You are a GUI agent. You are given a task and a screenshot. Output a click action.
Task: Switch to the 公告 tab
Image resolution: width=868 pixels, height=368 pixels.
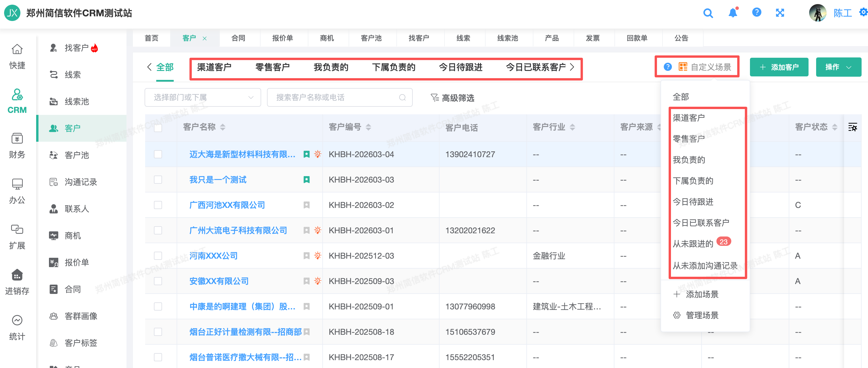(681, 38)
